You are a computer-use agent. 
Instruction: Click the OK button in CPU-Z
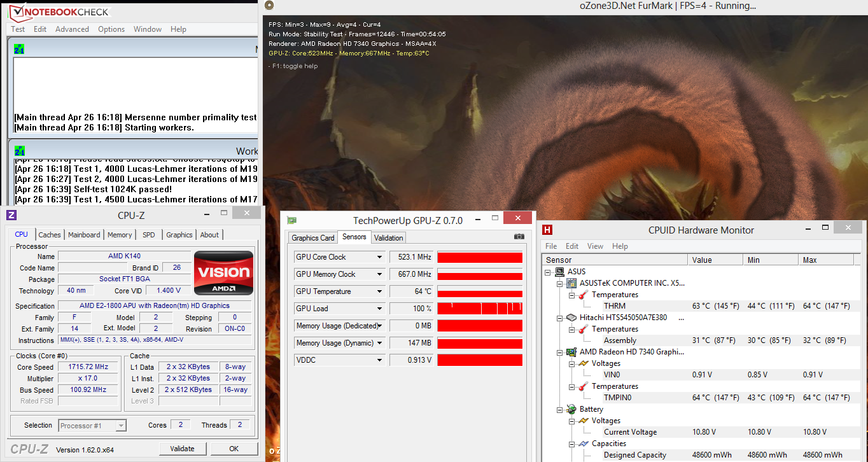point(234,449)
